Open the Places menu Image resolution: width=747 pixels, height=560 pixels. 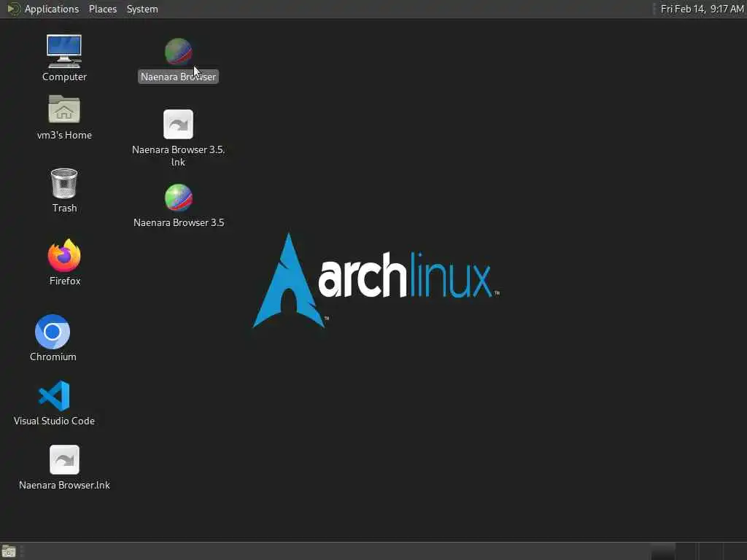tap(102, 9)
